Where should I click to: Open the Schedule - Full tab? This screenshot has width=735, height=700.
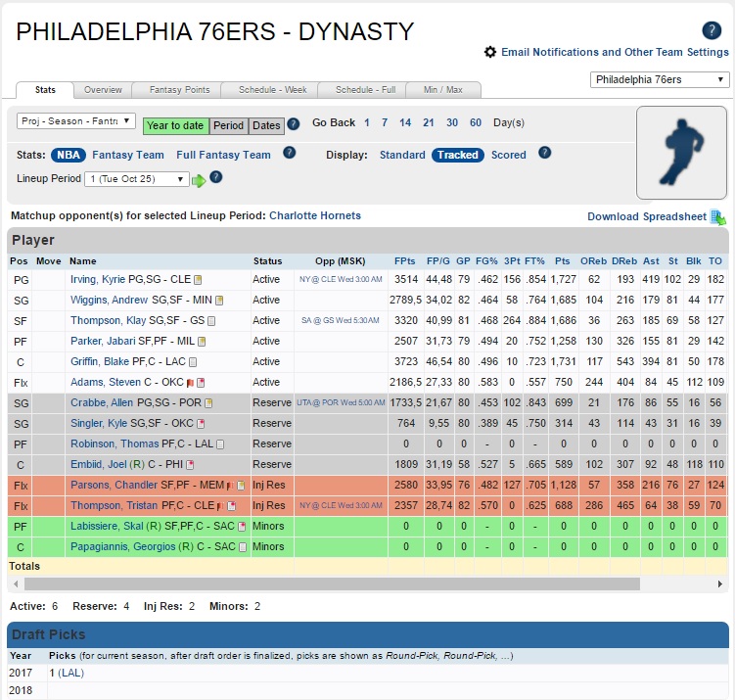coord(365,90)
